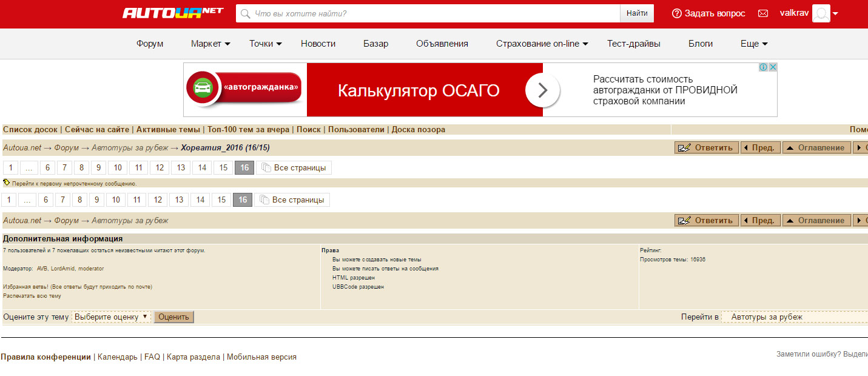The width and height of the screenshot is (868, 376).
Task: Open the Форум menu item
Action: coord(150,44)
